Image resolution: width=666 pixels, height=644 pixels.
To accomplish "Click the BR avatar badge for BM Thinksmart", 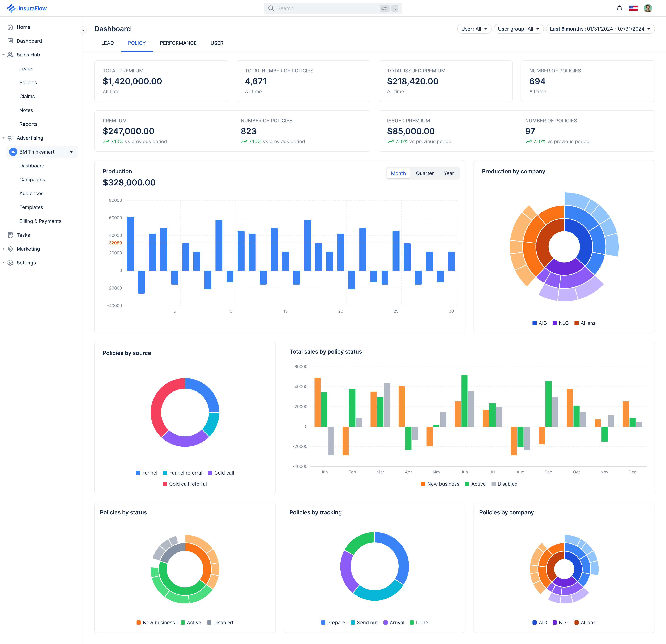I will [x=13, y=152].
